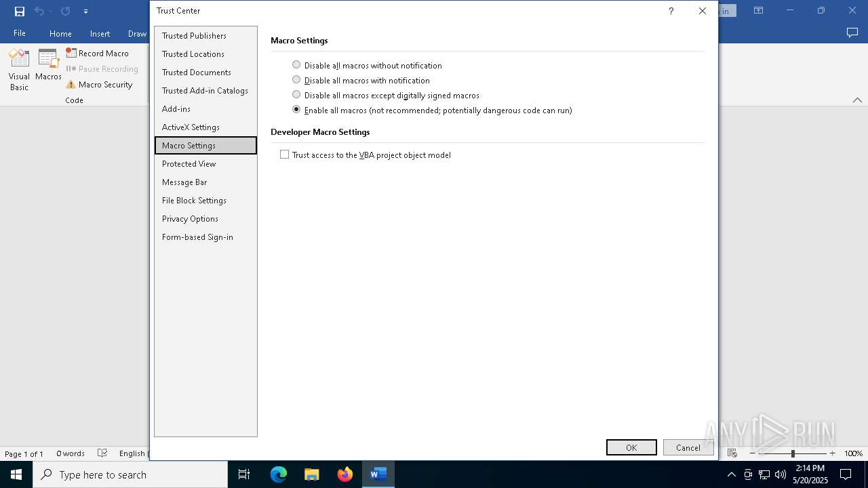Open the Macros list icon
868x488 pixels.
click(48, 65)
